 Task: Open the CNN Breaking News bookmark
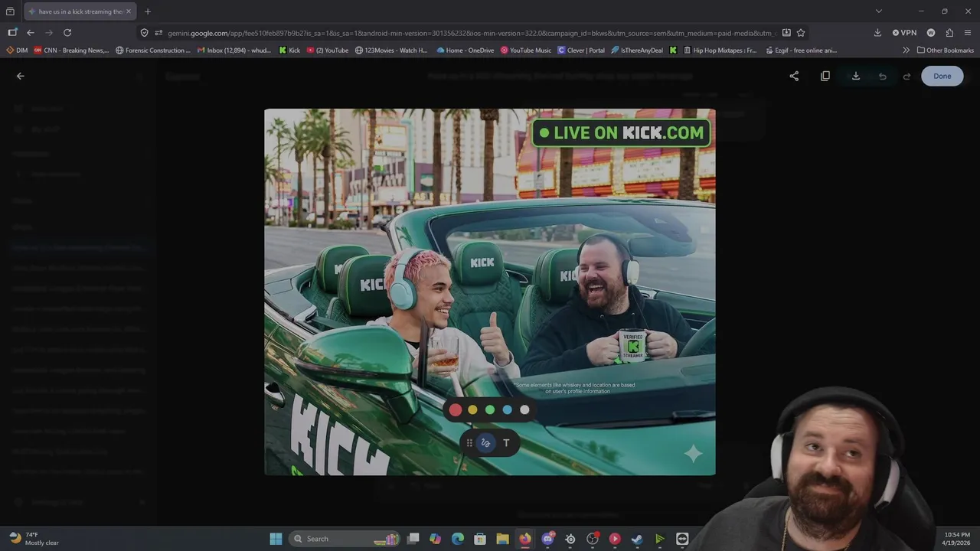tap(71, 51)
